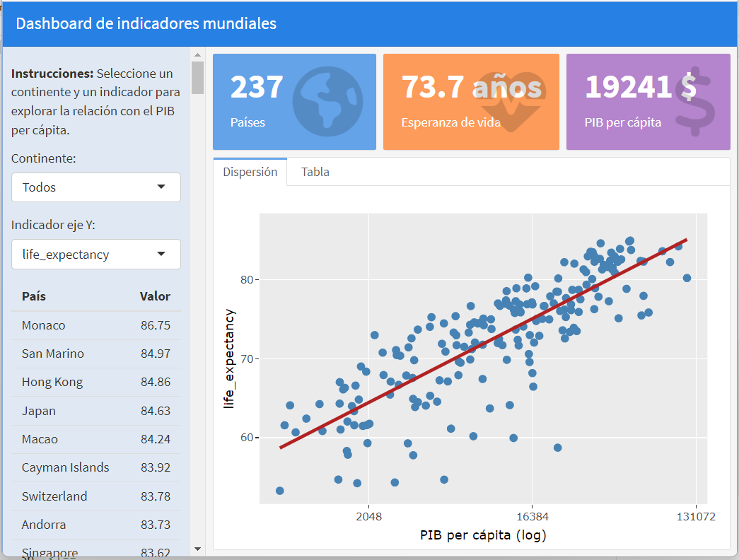This screenshot has height=560, width=739.
Task: Select the Cayman Islands row
Action: [x=96, y=467]
